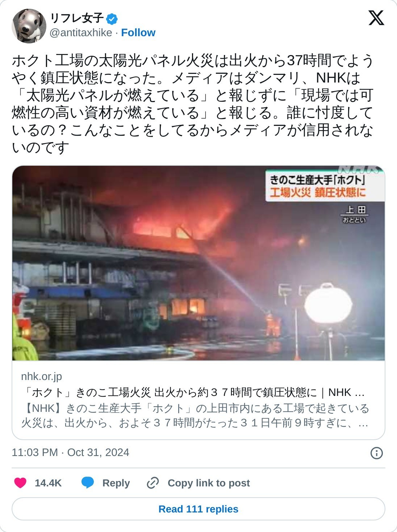397x532 pixels.
Task: Open the post info circle icon
Action: 377,453
